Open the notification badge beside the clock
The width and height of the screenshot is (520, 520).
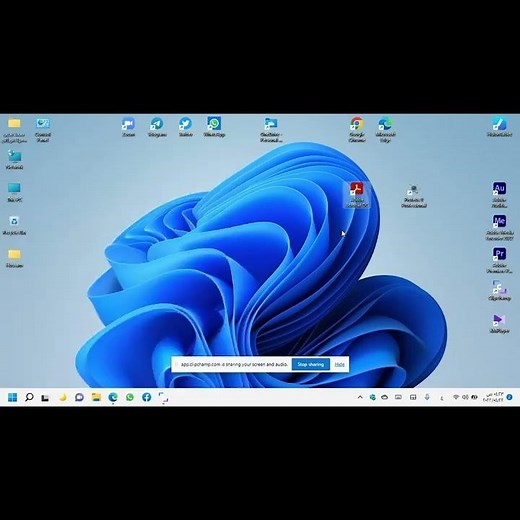point(509,397)
